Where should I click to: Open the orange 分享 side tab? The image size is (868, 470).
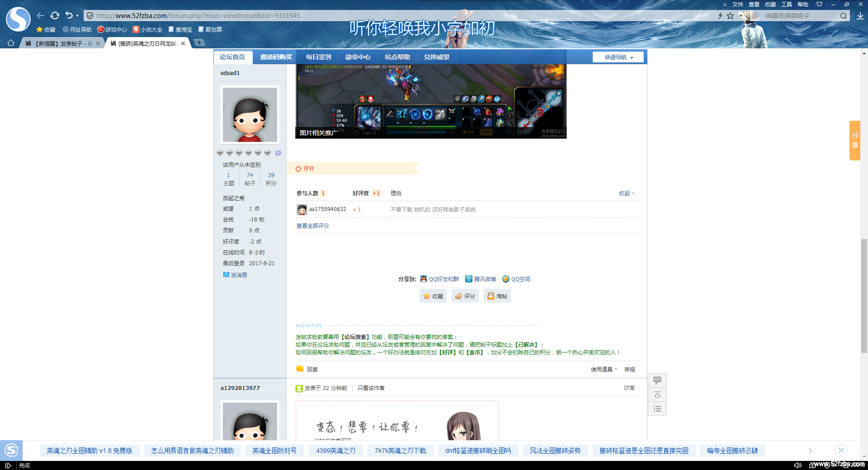[854, 140]
